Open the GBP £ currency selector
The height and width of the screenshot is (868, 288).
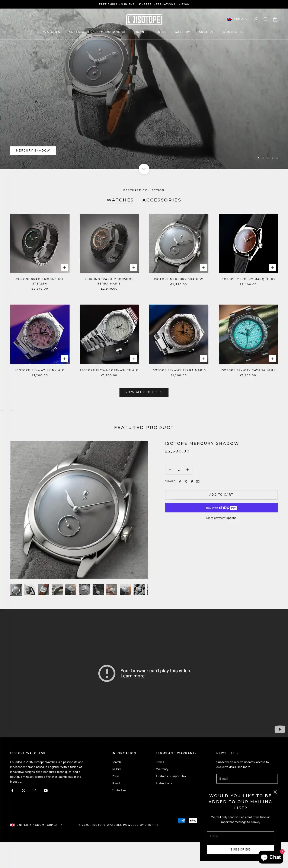[237, 19]
